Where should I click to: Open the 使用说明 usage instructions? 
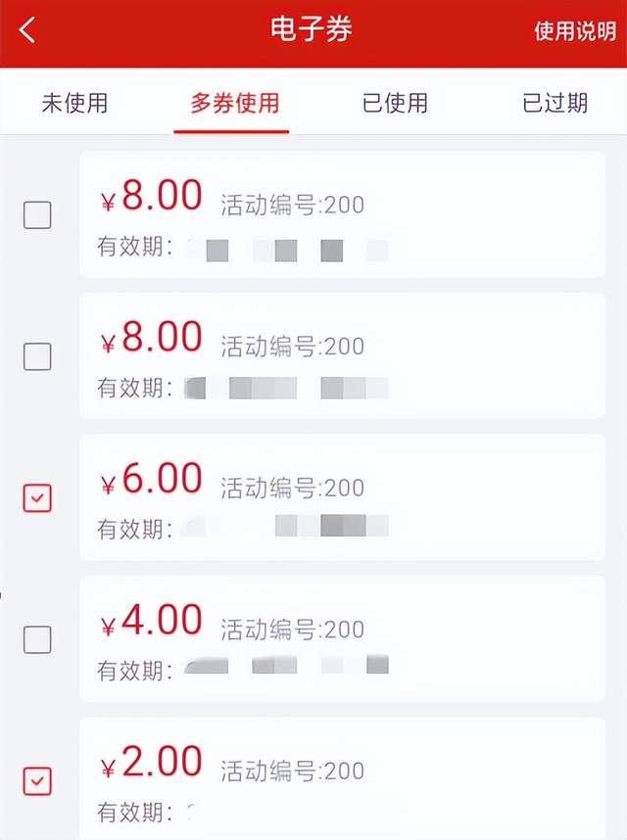point(574,30)
